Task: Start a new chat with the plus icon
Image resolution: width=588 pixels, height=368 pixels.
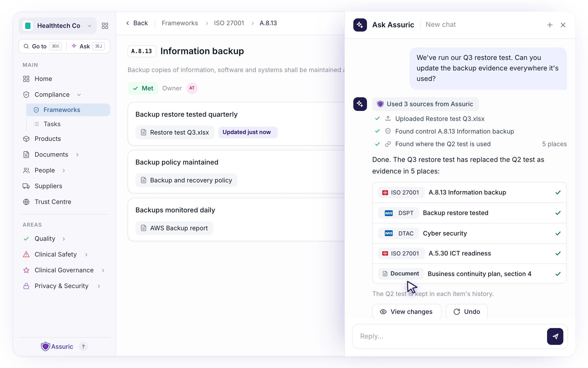Action: (x=550, y=25)
